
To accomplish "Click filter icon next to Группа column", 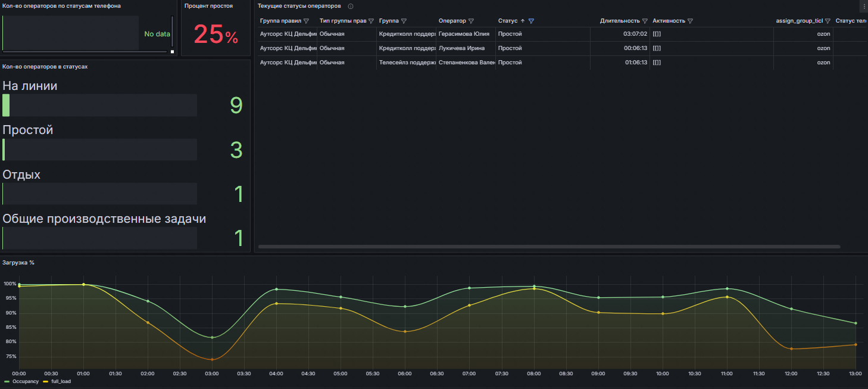I will pos(404,21).
